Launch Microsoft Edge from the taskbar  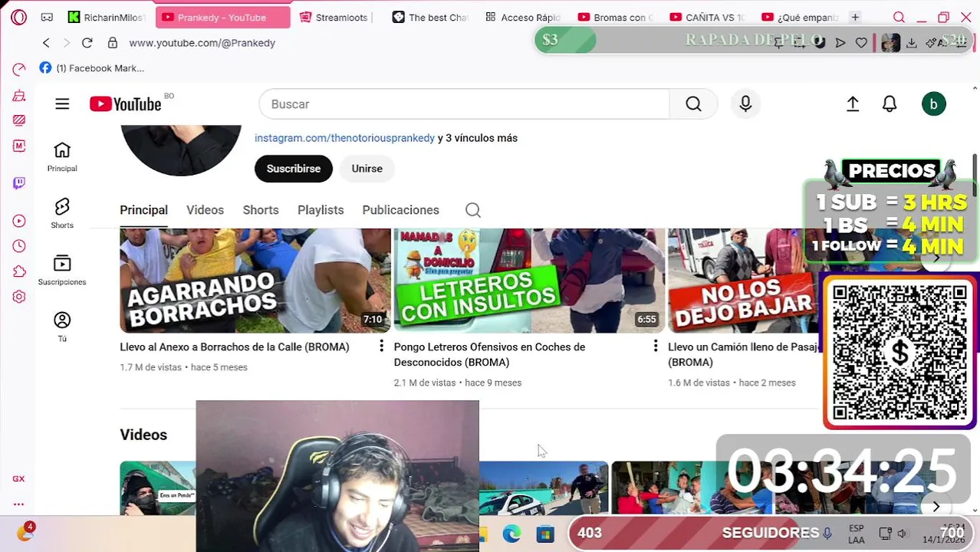pos(511,534)
